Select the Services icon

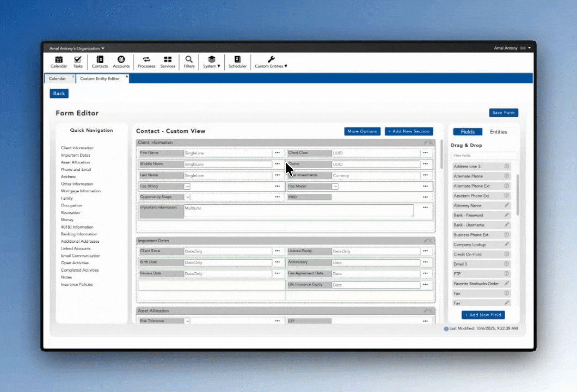[x=167, y=61]
